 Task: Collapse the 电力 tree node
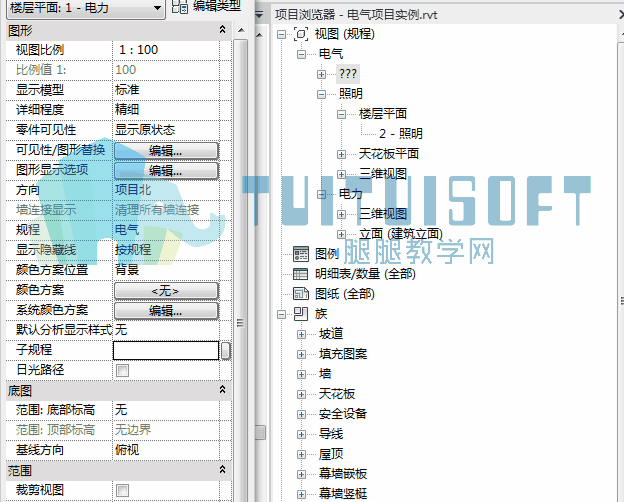321,194
